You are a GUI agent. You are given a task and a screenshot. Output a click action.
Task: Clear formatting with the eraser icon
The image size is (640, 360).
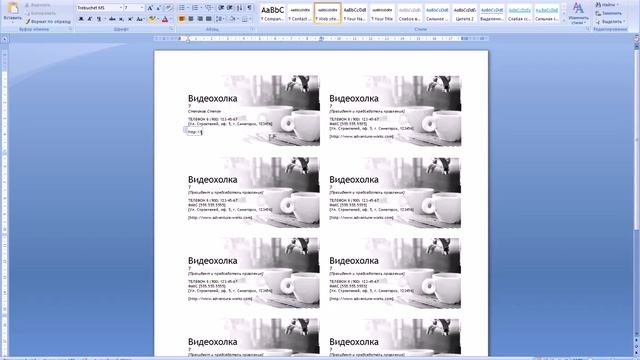point(169,8)
